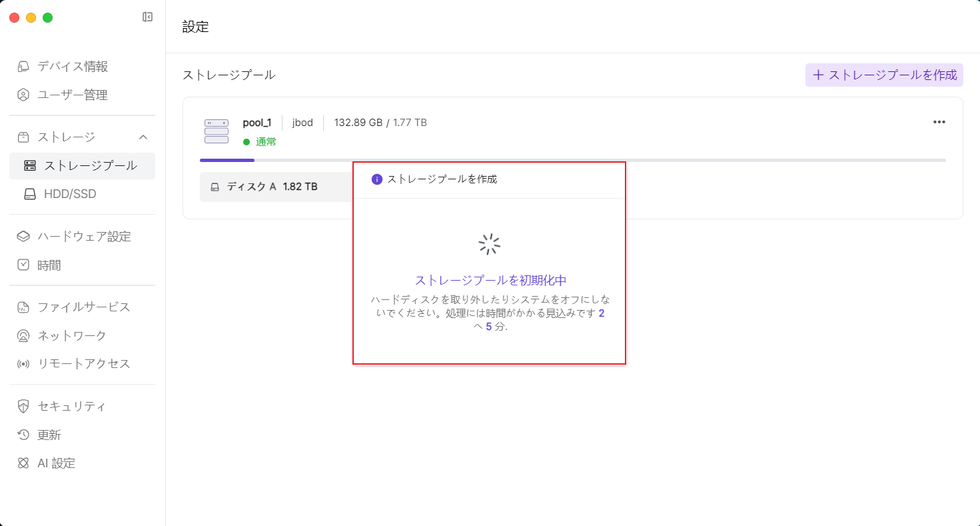This screenshot has width=980, height=526.
Task: Open AI 設定 page
Action: [56, 463]
